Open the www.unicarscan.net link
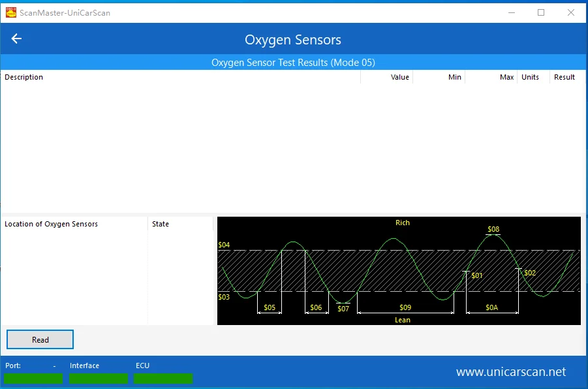 tap(511, 371)
